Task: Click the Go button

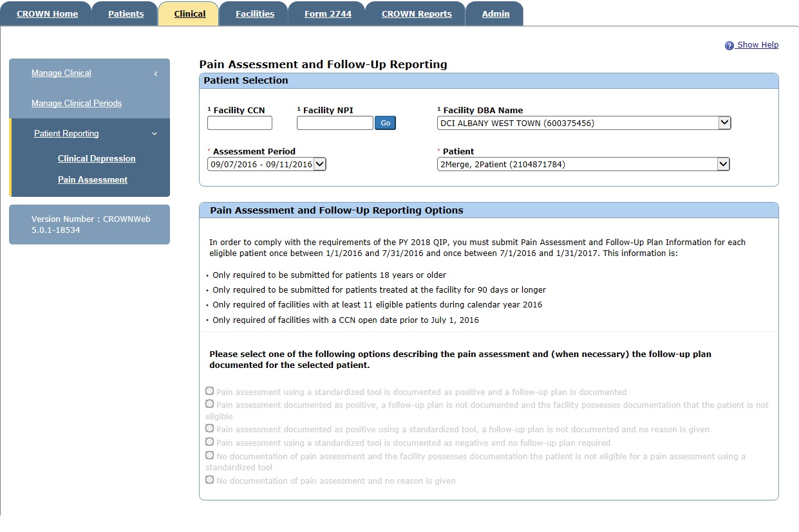Action: [x=385, y=123]
